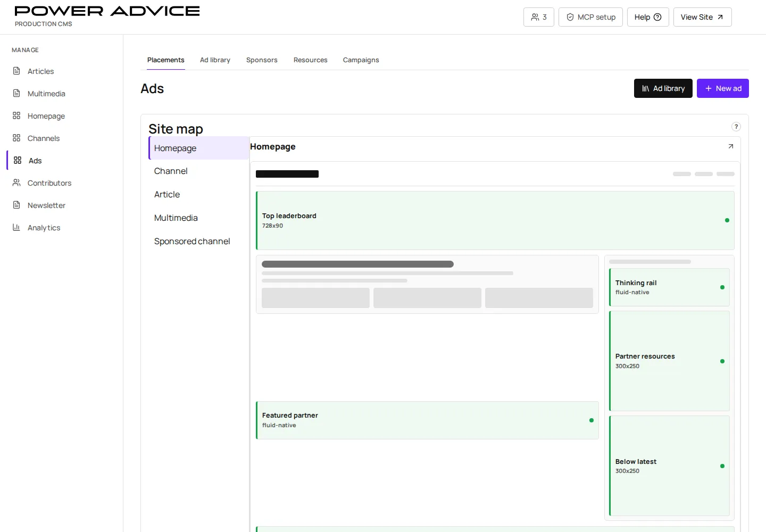Click the Channels grid icon in sidebar
This screenshot has height=532, width=766.
16,138
